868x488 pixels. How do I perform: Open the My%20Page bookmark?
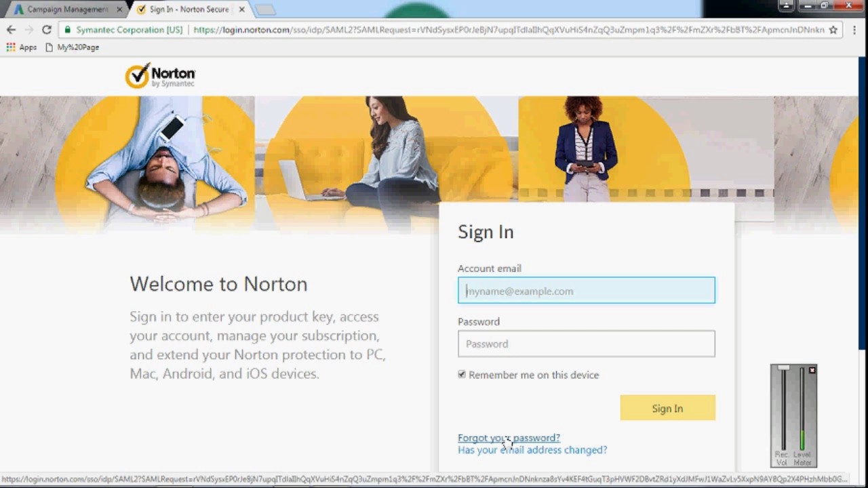click(72, 47)
